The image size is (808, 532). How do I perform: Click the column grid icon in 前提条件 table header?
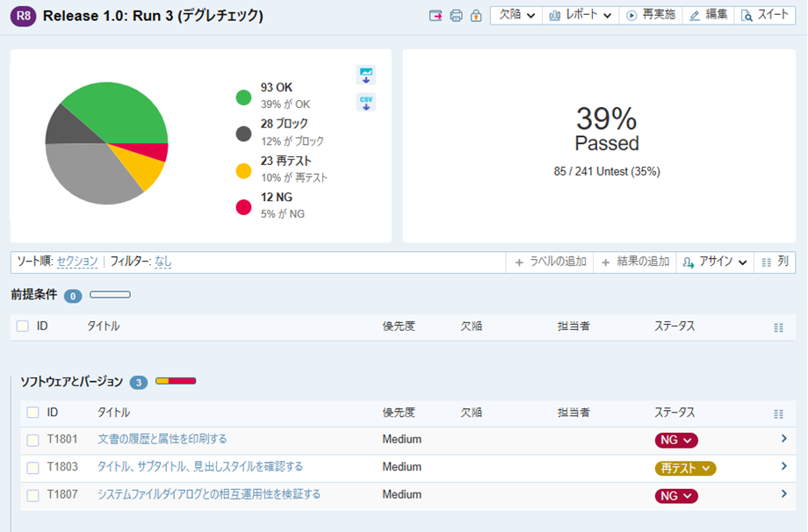pos(778,327)
